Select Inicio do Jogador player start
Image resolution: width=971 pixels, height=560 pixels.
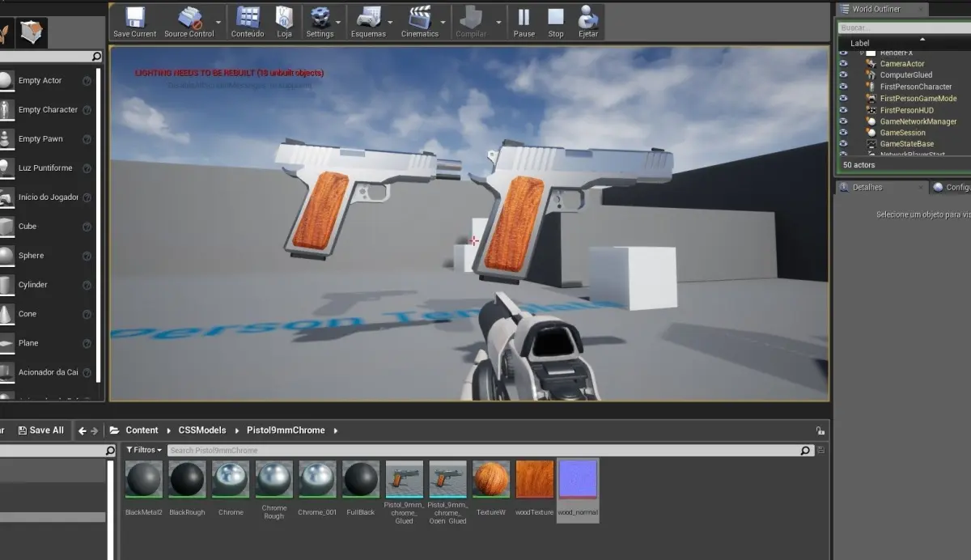coord(49,197)
